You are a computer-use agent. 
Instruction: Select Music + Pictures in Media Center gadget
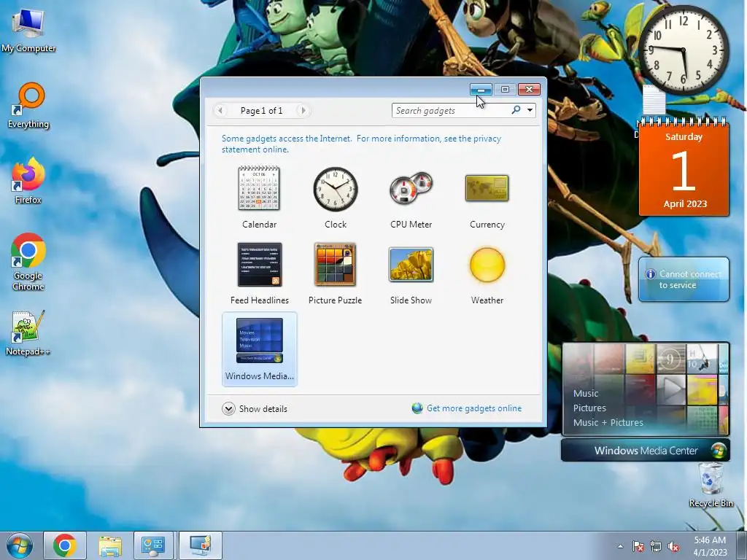[x=608, y=422]
